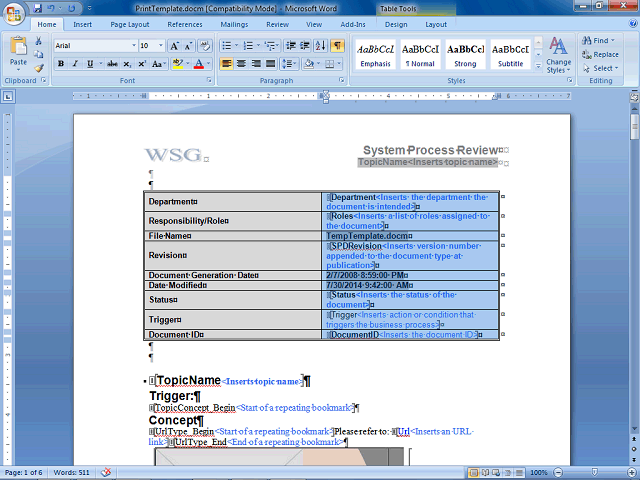
Task: Apply the Strong style
Action: (x=465, y=55)
